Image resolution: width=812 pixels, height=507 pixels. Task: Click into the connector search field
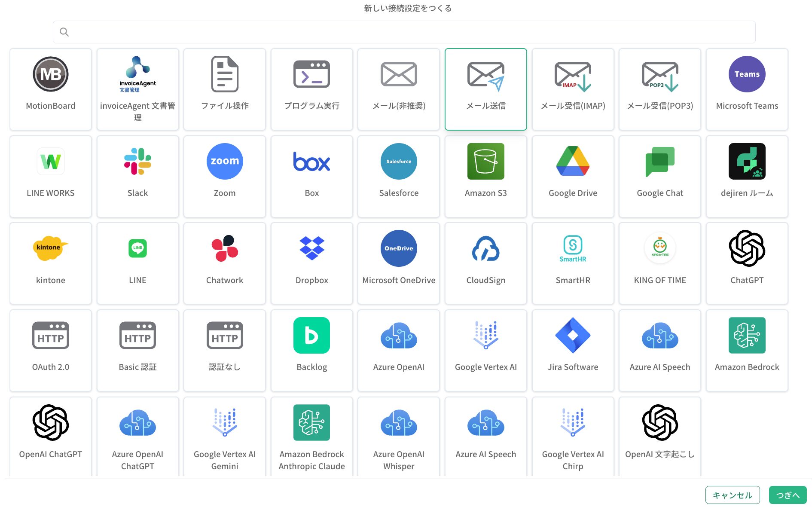(x=404, y=32)
